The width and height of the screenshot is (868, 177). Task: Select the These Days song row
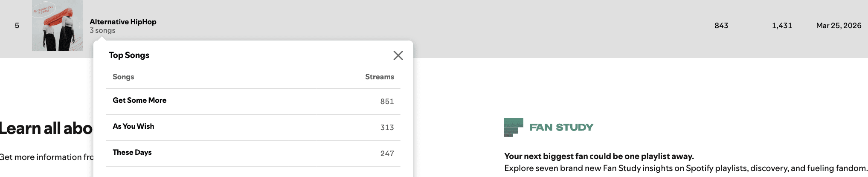(x=253, y=154)
